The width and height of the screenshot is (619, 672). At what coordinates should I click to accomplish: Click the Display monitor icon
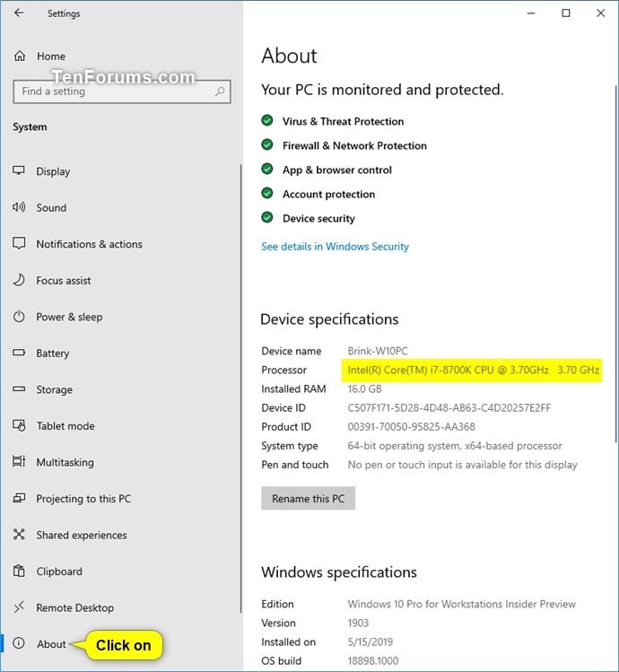pyautogui.click(x=19, y=170)
